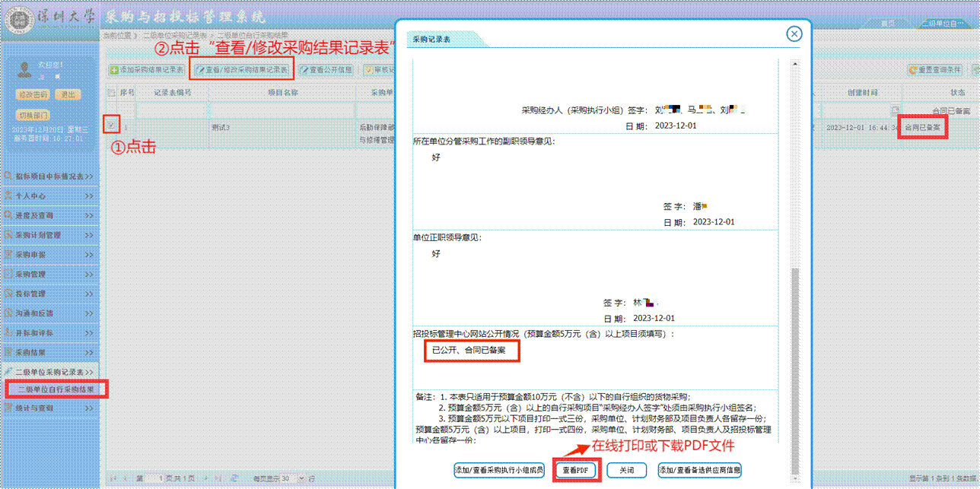Click the 添加采购结果记录表 toolbar button
980x489 pixels.
tap(147, 70)
